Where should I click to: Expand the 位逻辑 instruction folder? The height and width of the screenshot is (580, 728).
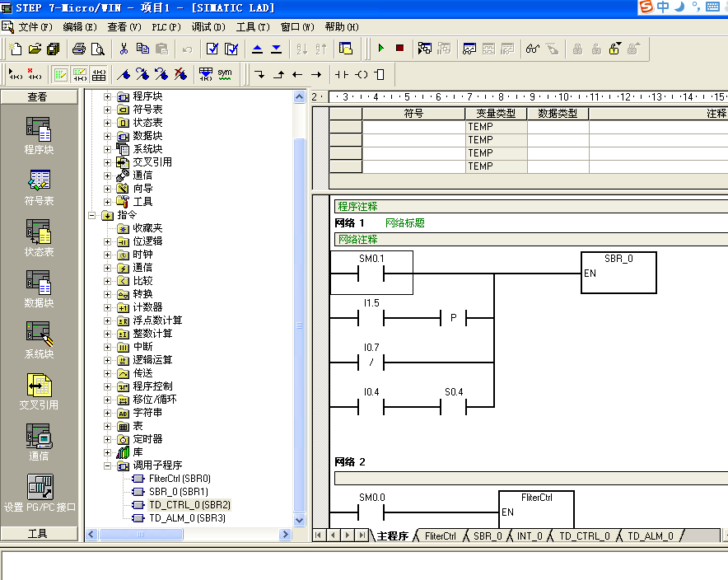[107, 241]
